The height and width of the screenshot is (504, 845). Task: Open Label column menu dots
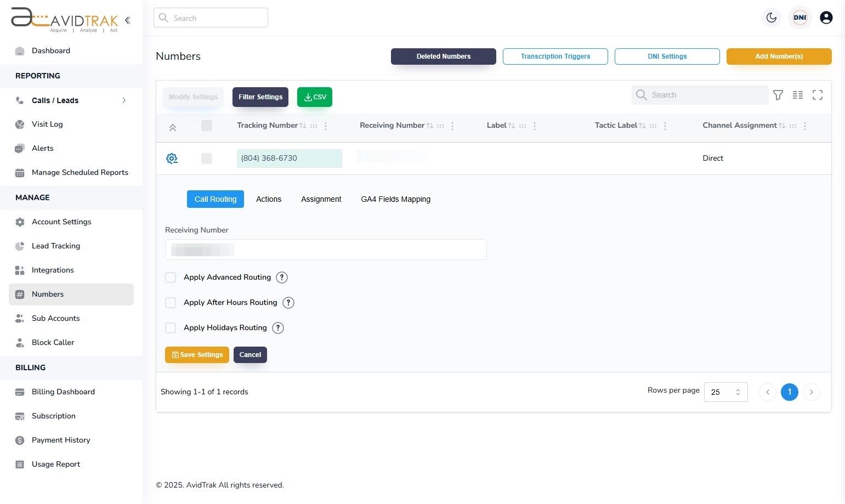pyautogui.click(x=535, y=126)
